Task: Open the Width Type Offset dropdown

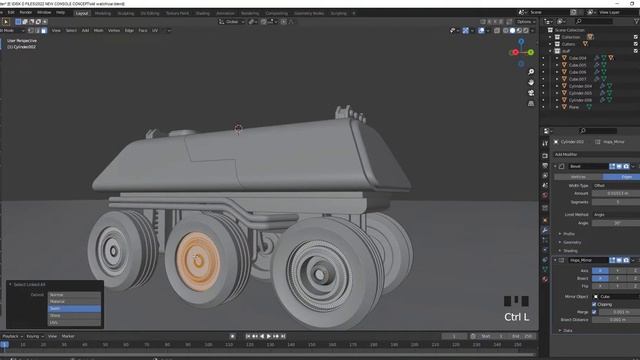Action: [616, 186]
